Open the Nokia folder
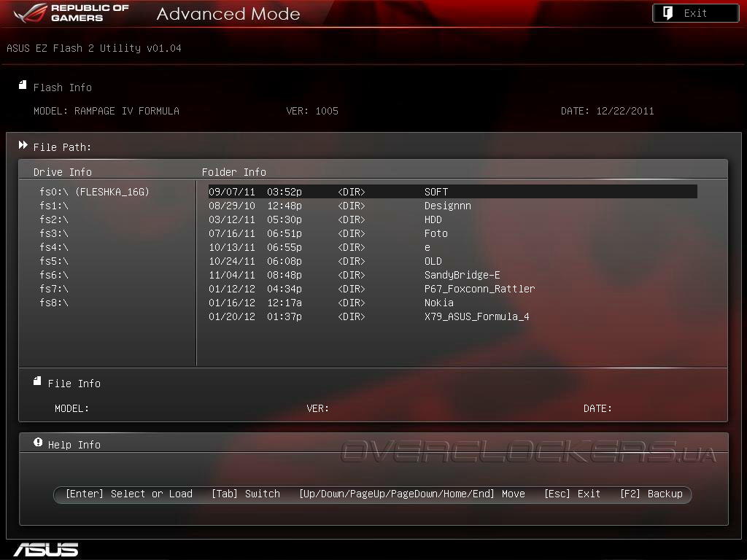 452,303
